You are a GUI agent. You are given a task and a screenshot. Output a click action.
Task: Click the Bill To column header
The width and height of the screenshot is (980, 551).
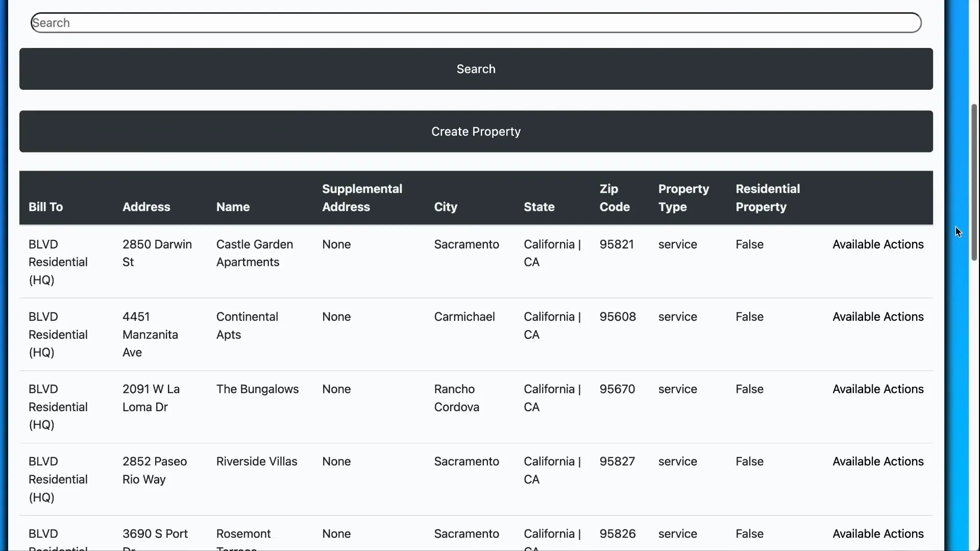coord(45,207)
